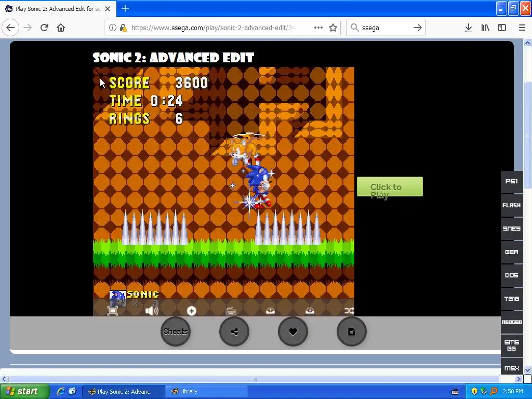This screenshot has height=399, width=532.
Task: Click the horizontal scrollbar left arrow
Action: [4, 379]
